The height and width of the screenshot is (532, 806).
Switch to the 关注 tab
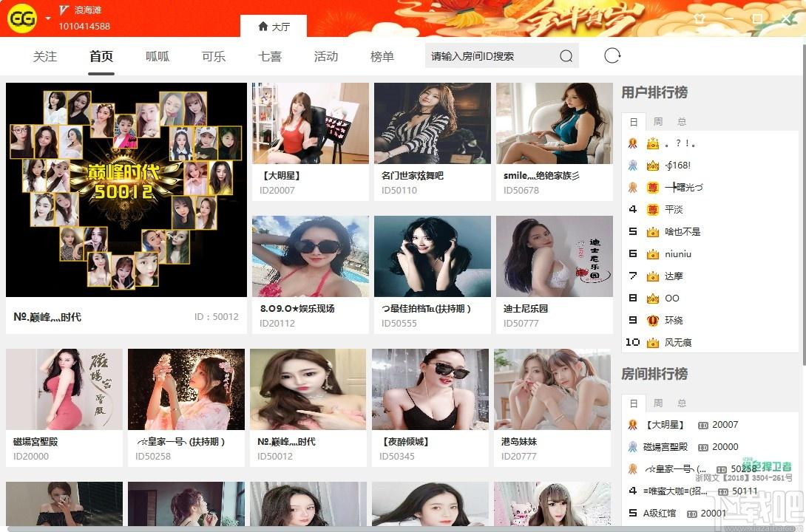tap(44, 56)
